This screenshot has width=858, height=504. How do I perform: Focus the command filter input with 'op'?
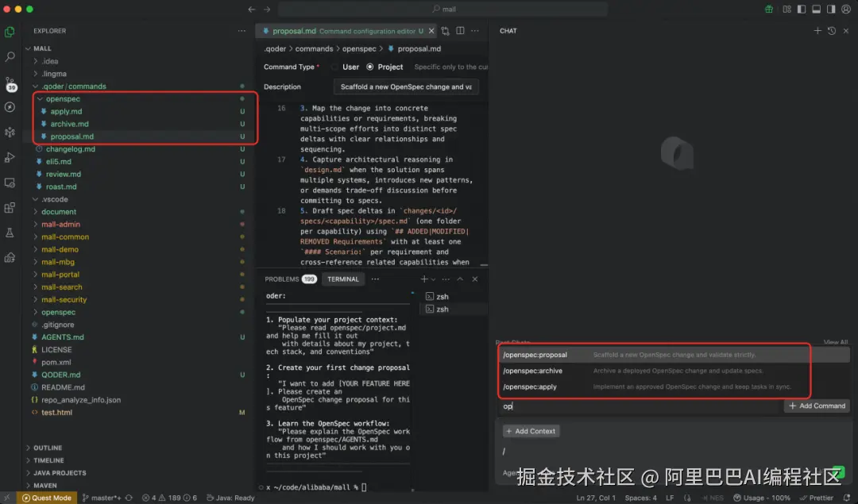[x=640, y=406]
